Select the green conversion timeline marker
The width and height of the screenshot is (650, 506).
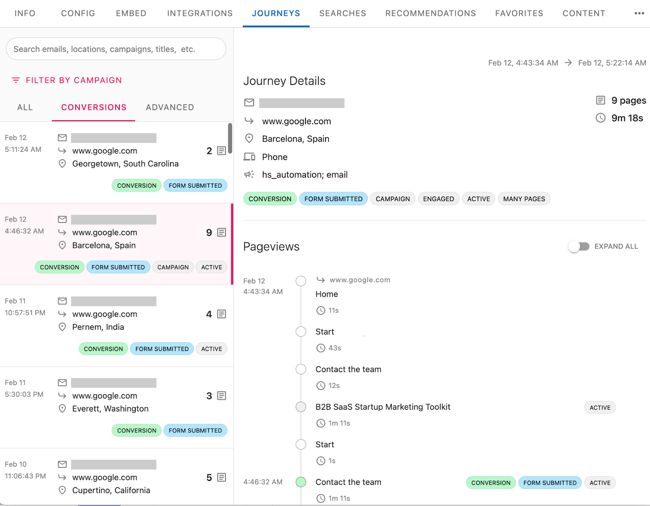[x=301, y=482]
